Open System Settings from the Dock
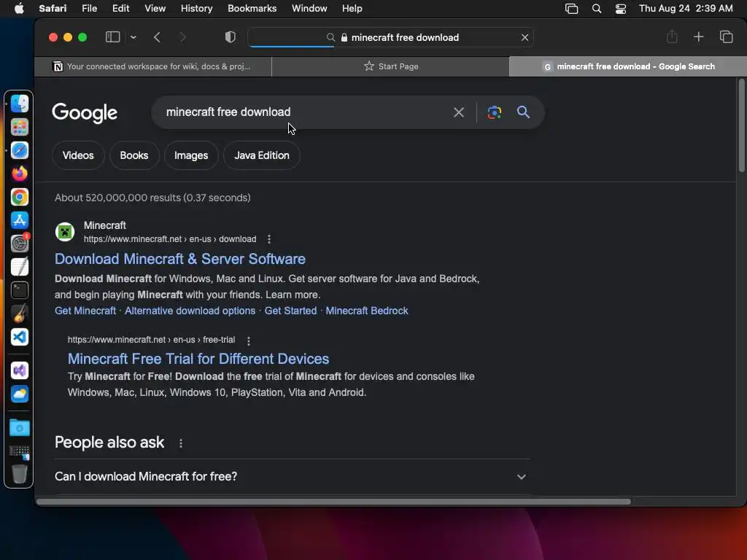747x560 pixels. 20,244
